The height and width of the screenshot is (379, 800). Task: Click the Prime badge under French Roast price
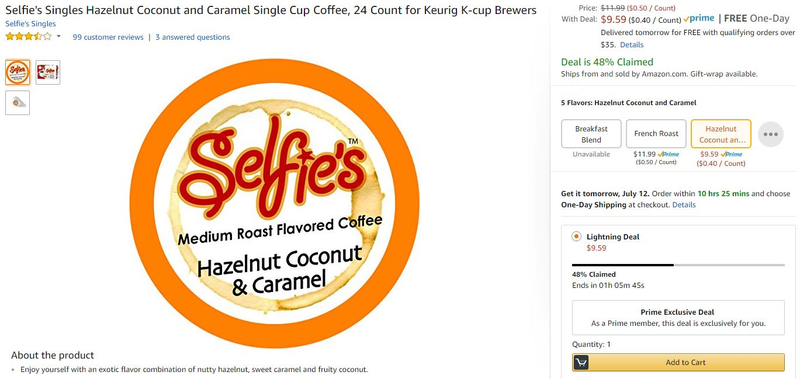[x=668, y=154]
